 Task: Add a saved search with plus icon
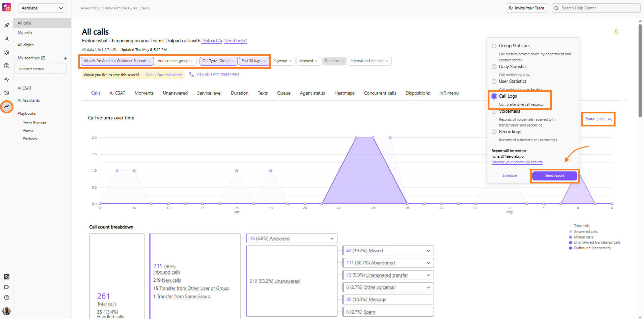65,58
